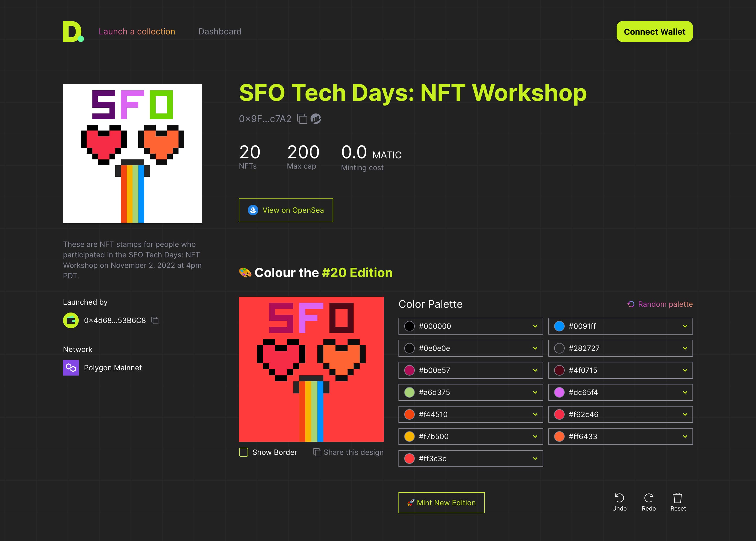Enable the Show Border checkbox
The height and width of the screenshot is (541, 756).
(244, 452)
